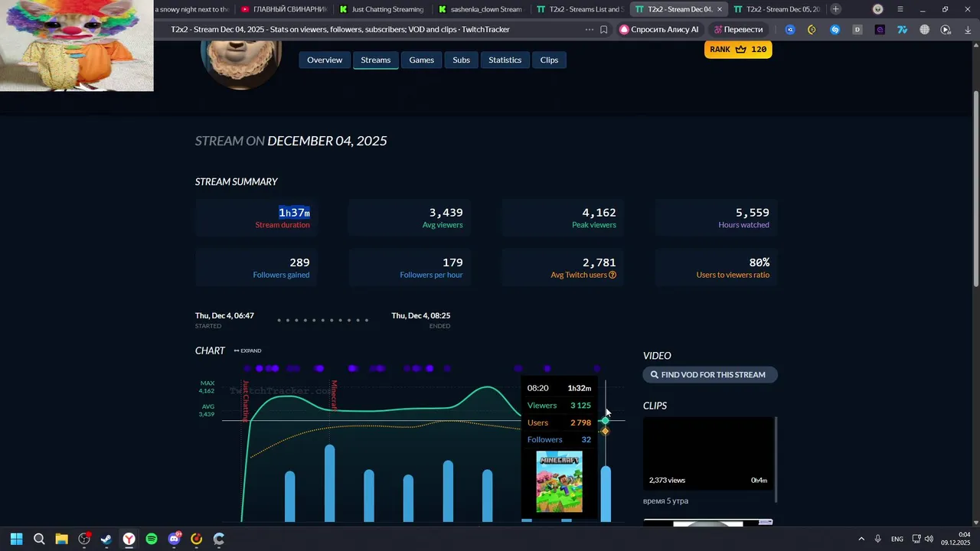Switch to the sashenka_clown Stream tab
980x551 pixels.
coord(480,9)
